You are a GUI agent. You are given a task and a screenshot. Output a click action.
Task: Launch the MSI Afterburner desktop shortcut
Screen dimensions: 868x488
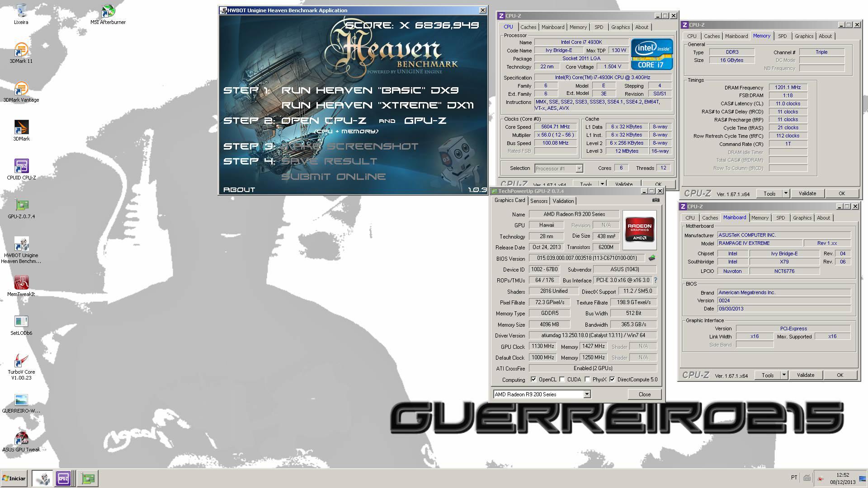click(108, 14)
